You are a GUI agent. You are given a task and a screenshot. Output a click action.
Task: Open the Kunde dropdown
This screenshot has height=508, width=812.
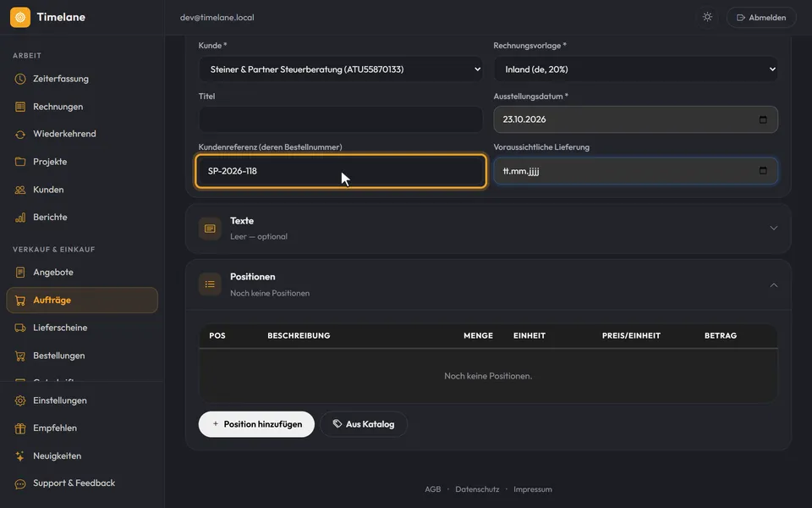coord(341,69)
